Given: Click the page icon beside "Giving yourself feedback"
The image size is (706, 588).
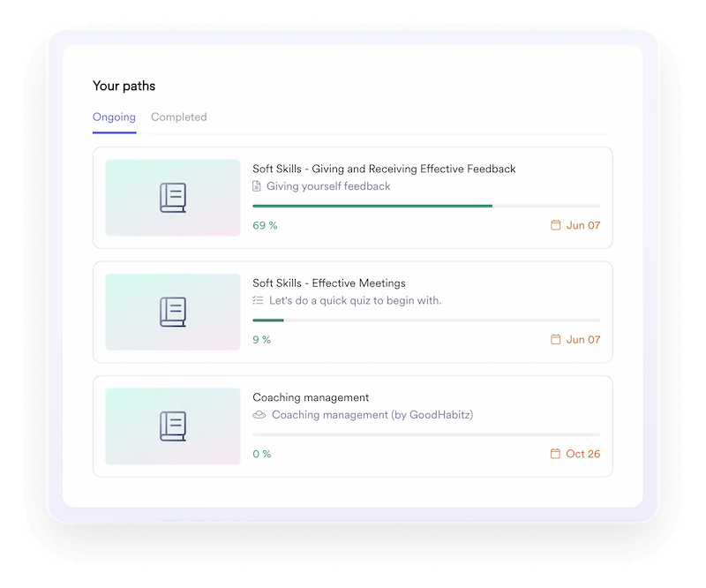Looking at the screenshot, I should pyautogui.click(x=257, y=185).
